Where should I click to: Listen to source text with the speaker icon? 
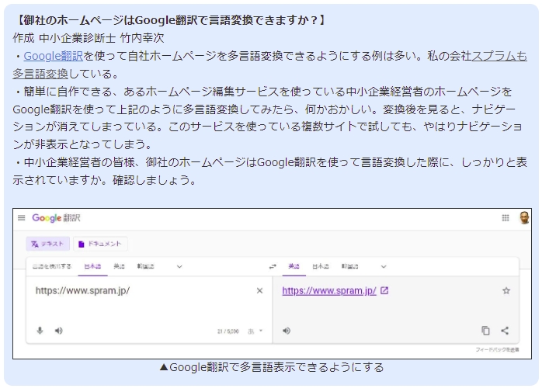59,331
